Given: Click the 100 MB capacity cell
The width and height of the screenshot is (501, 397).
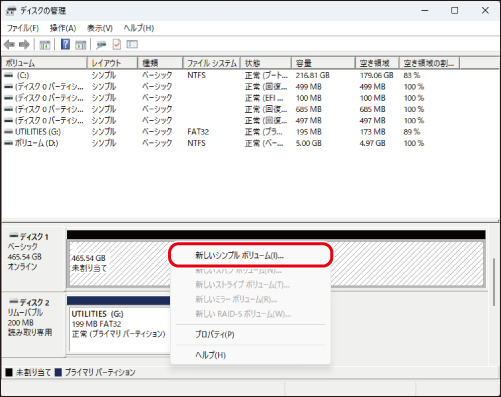Looking at the screenshot, I should tap(309, 98).
